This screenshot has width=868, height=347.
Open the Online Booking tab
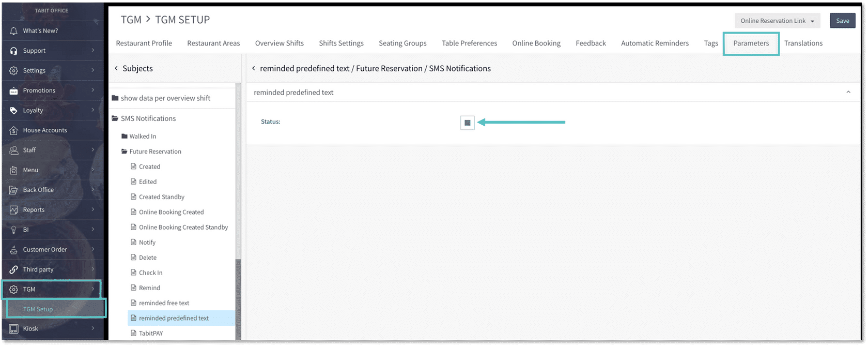(x=536, y=43)
